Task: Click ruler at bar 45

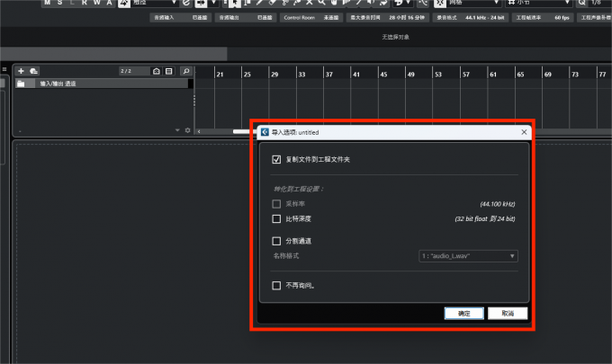Action: point(383,75)
